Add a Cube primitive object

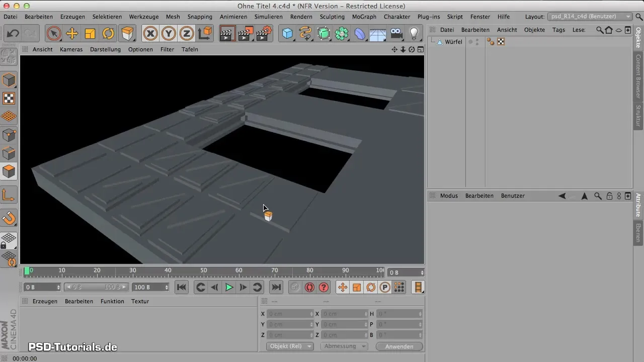point(287,34)
